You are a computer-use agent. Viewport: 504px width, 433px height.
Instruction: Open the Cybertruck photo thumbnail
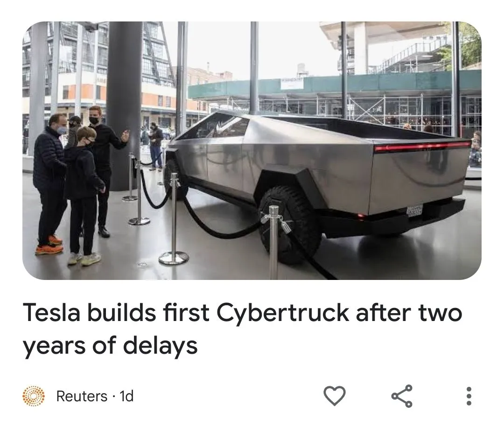click(252, 150)
